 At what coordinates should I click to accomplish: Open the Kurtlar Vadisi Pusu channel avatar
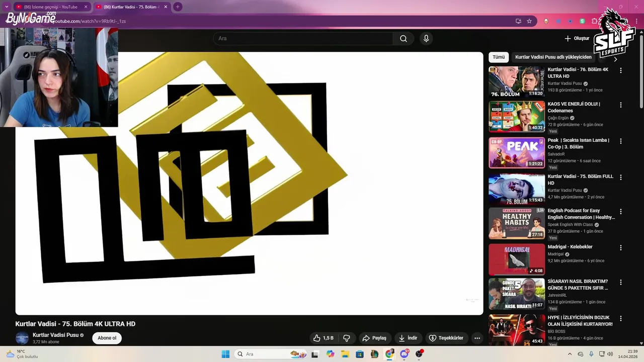pyautogui.click(x=22, y=338)
